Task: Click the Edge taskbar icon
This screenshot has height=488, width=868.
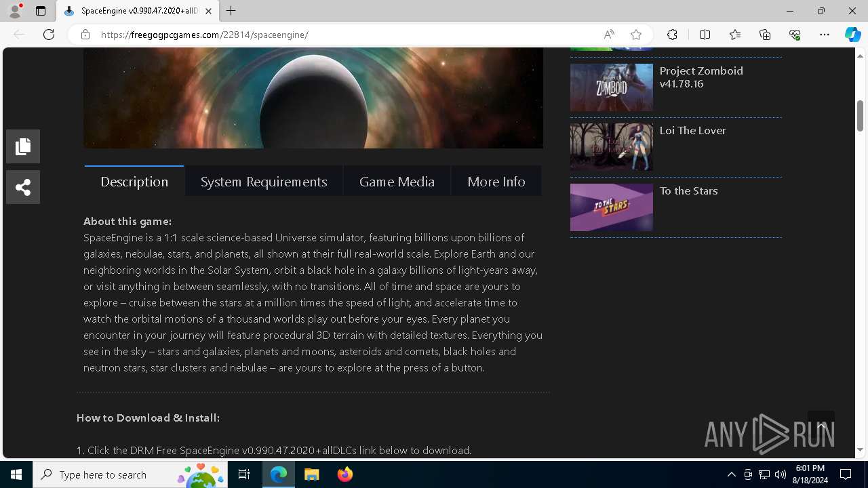Action: [279, 474]
